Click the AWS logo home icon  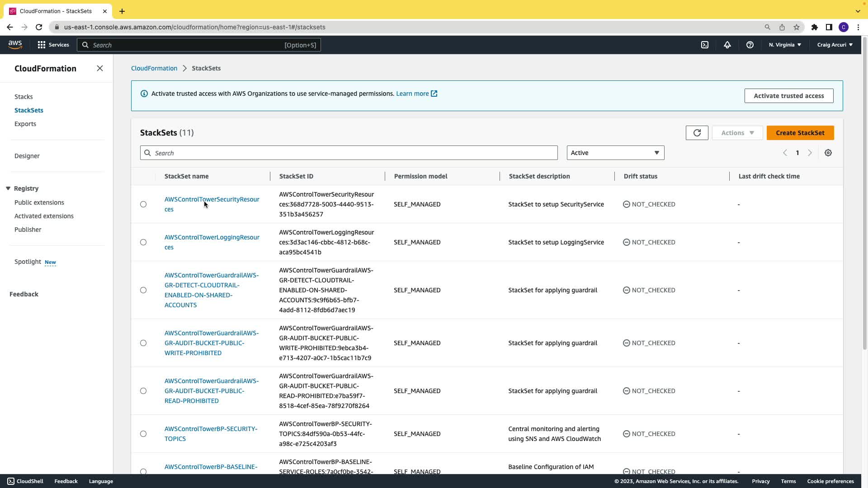coord(15,45)
